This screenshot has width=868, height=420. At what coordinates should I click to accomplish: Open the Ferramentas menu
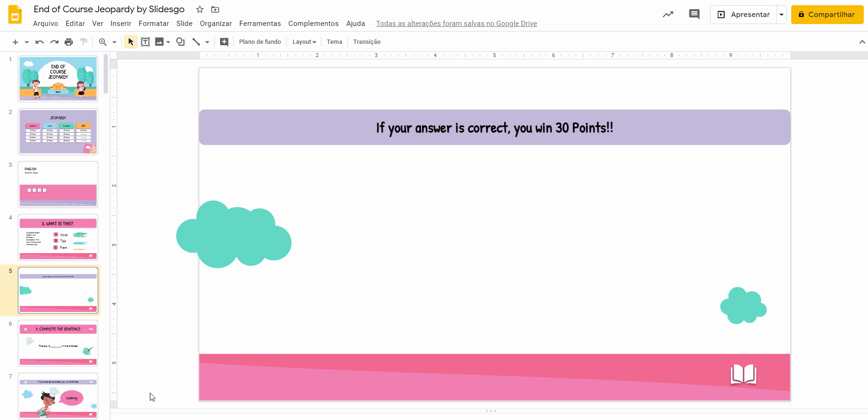tap(260, 24)
